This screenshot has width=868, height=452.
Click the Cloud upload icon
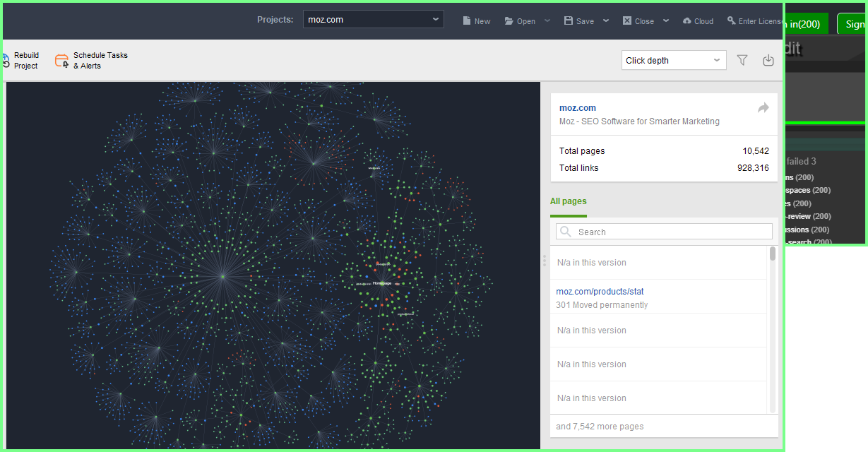(687, 21)
